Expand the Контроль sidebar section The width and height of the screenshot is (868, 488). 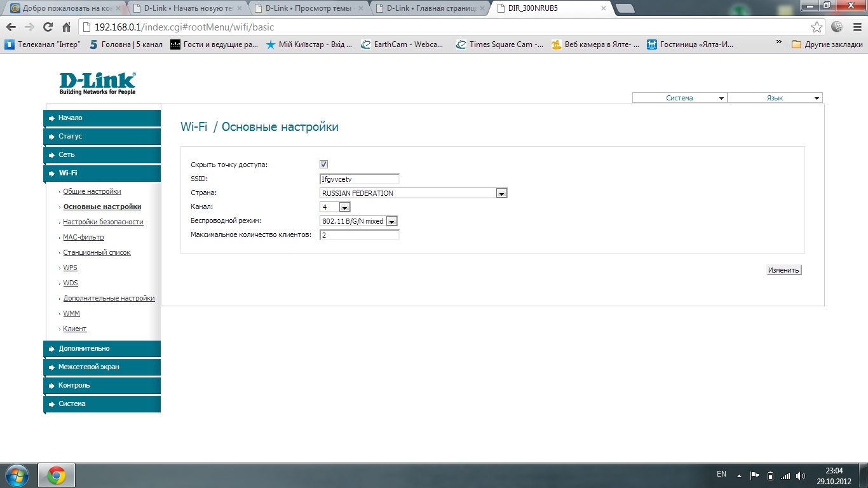point(102,386)
